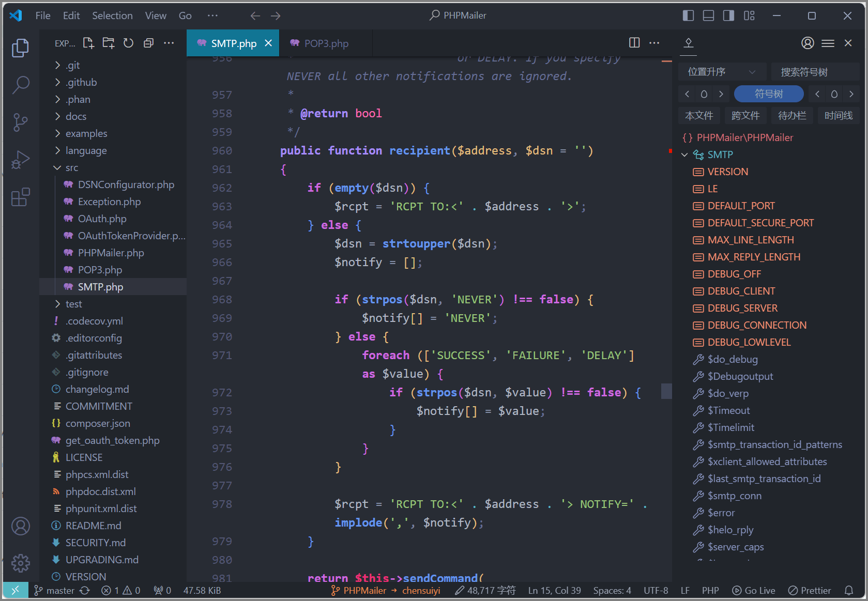Open the View menu
Viewport: 868px width, 601px height.
point(156,16)
